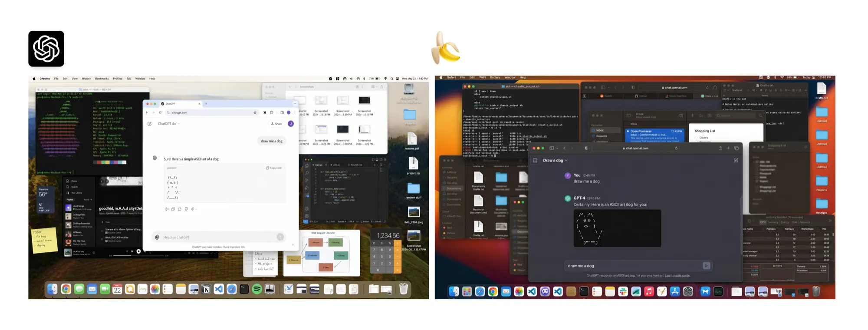Open the settings gear in VS Code activity bar
The height and width of the screenshot is (330, 868).
click(x=307, y=216)
